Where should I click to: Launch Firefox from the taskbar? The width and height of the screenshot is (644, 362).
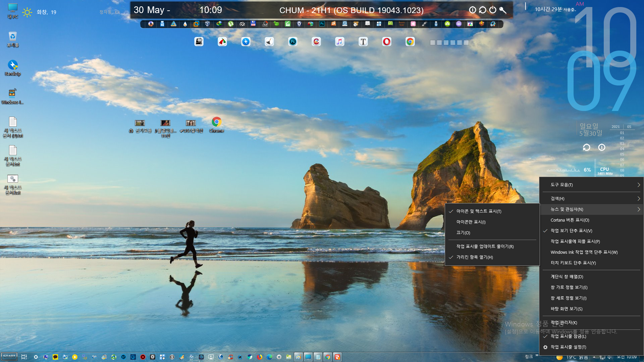[x=260, y=357]
